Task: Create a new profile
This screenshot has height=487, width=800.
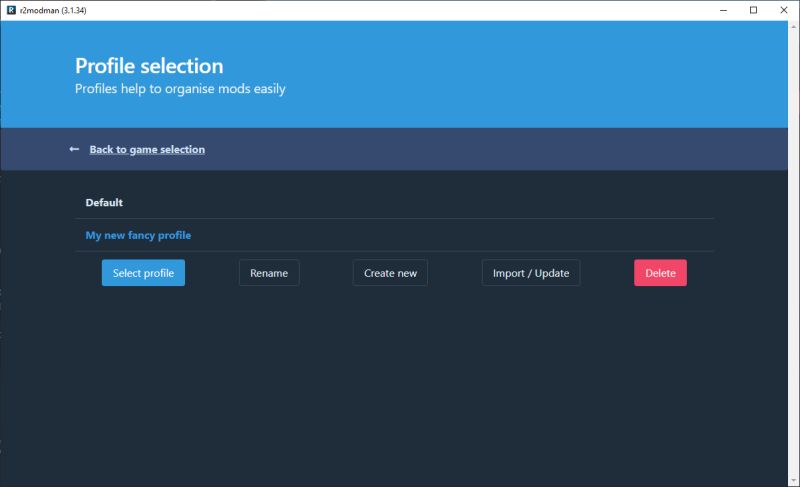Action: [390, 273]
